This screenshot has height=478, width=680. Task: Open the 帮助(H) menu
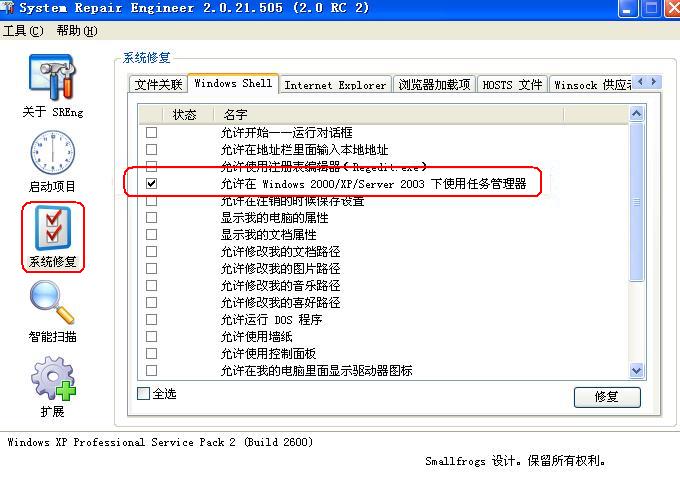coord(77,31)
